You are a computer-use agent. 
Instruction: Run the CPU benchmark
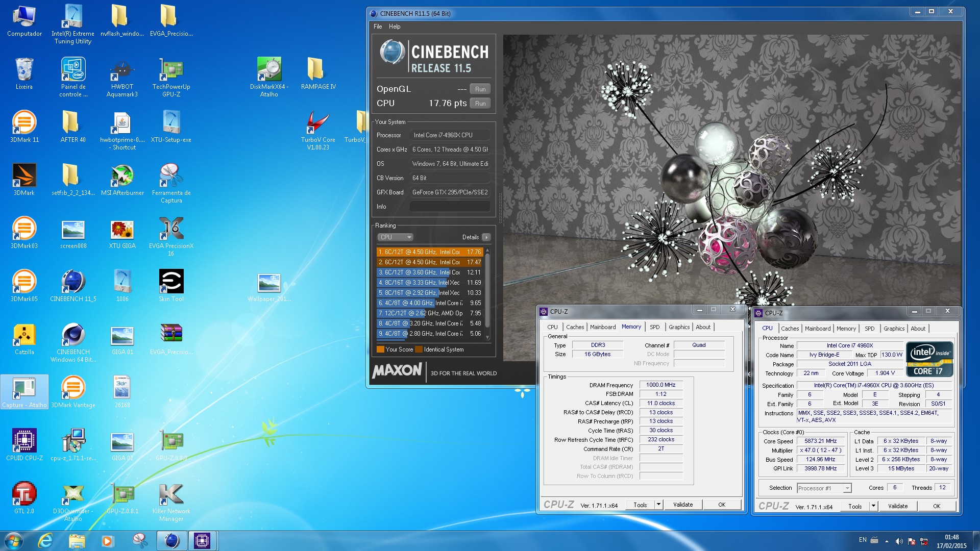(480, 103)
